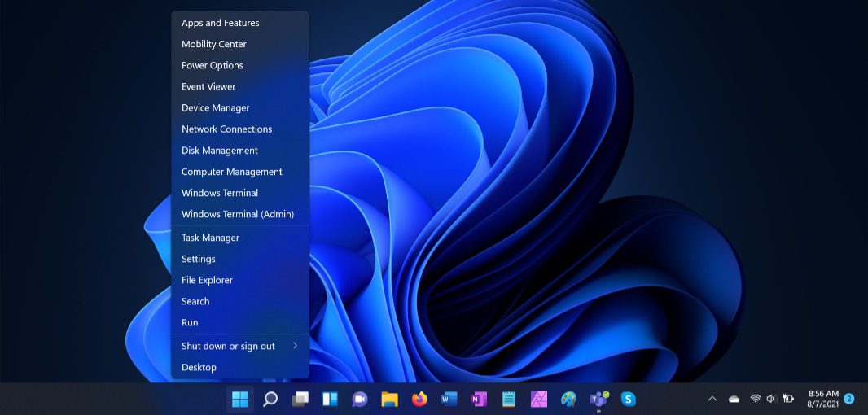Show hidden icons tray chevron
Viewport: 868px width, 415px height.
[712, 399]
